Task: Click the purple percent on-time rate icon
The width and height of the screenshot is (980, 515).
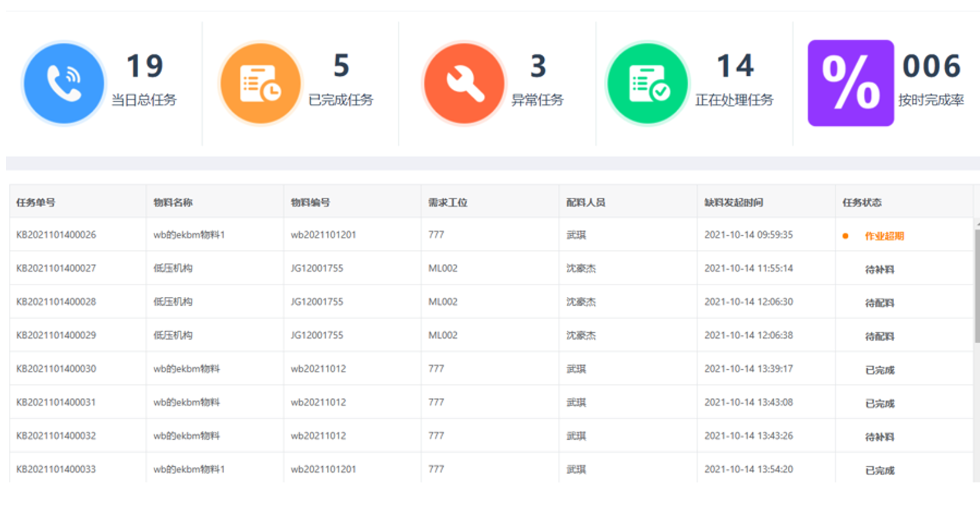Action: 850,83
